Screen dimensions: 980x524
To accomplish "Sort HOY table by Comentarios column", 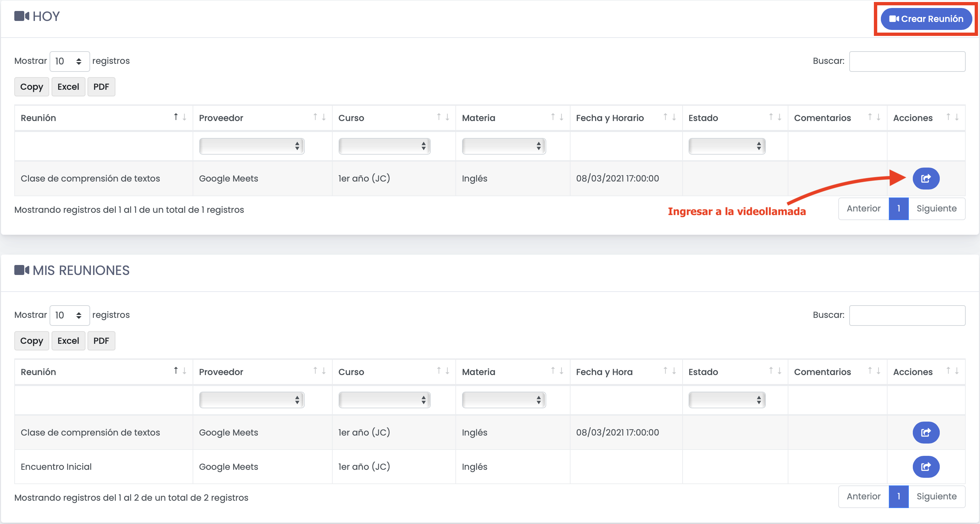I will tap(874, 117).
